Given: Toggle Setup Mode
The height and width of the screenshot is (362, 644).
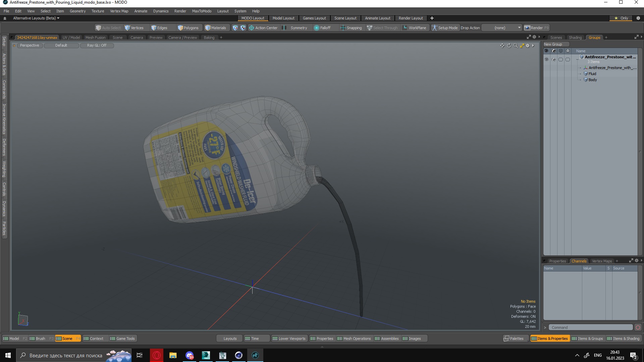Looking at the screenshot, I should (x=445, y=28).
